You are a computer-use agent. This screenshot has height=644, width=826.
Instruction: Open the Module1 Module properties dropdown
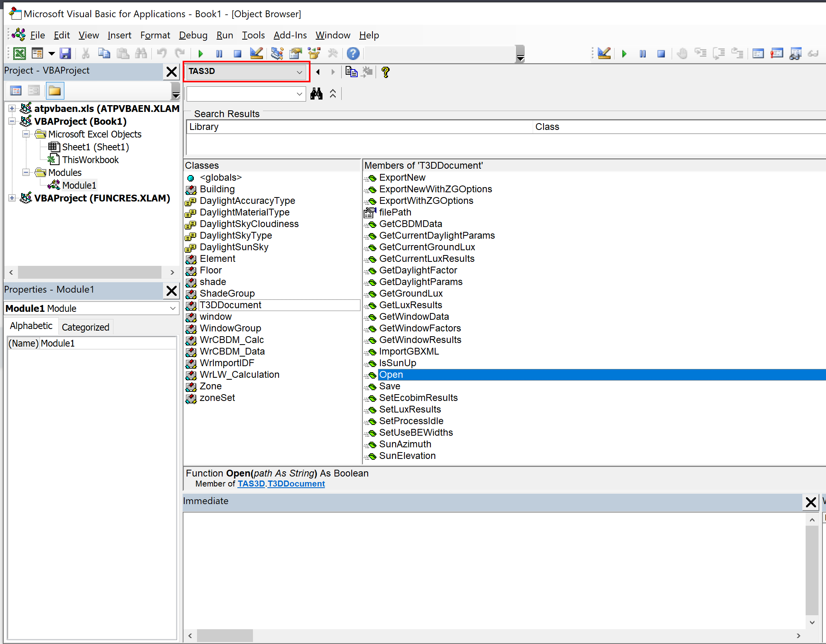(x=173, y=309)
